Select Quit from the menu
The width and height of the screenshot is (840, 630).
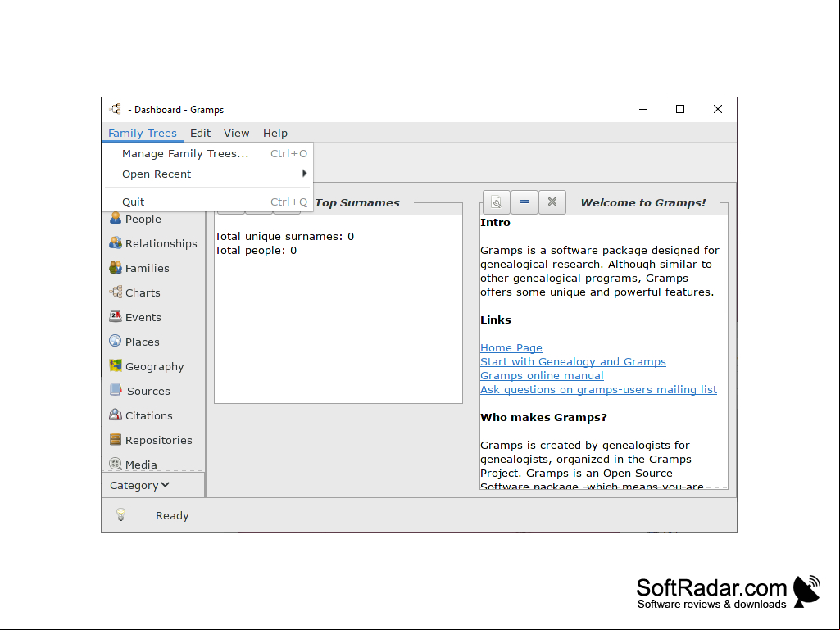tap(207, 202)
